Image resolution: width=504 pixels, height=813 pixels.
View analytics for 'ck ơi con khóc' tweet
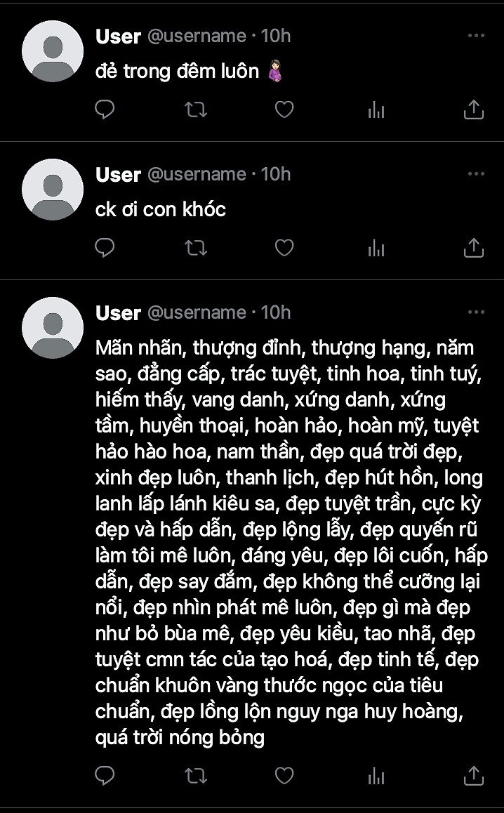tap(376, 248)
